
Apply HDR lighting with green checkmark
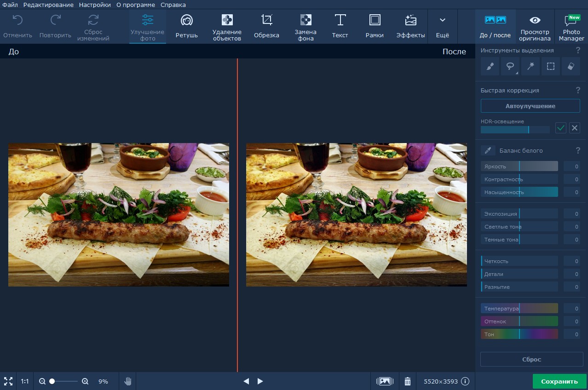pyautogui.click(x=560, y=128)
